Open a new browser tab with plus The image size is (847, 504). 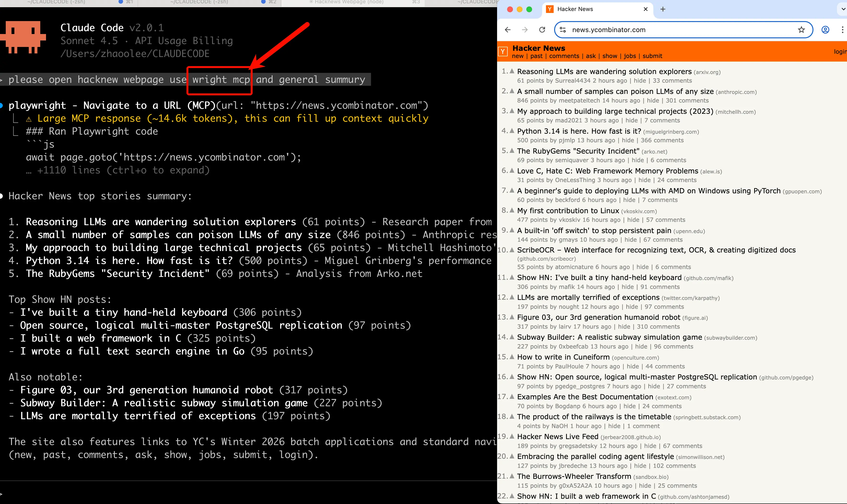click(x=663, y=9)
